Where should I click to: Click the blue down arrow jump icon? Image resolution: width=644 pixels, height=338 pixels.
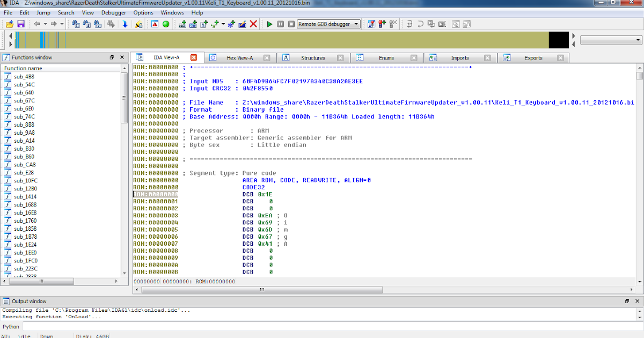pos(125,24)
